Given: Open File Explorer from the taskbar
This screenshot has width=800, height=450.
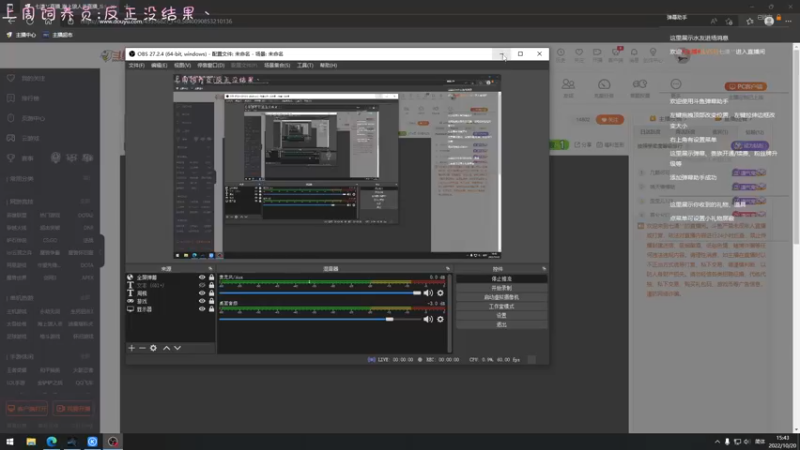Looking at the screenshot, I should pyautogui.click(x=31, y=442).
